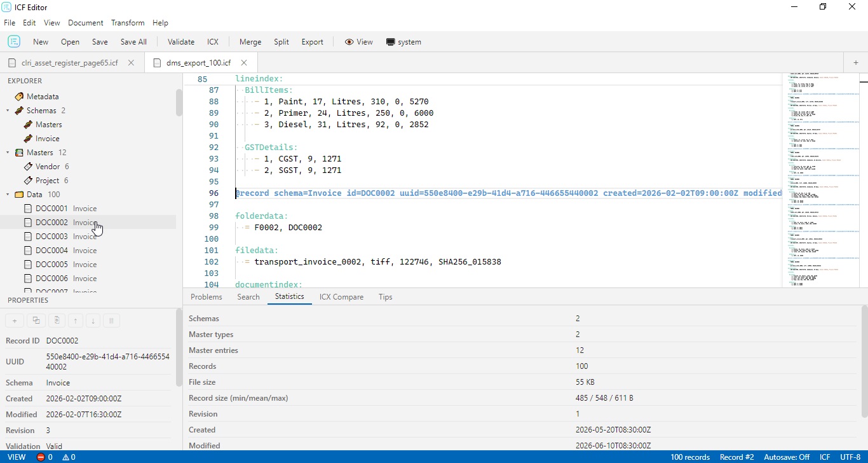Collapse the Data tree node
The height and width of the screenshot is (463, 868).
coord(8,195)
